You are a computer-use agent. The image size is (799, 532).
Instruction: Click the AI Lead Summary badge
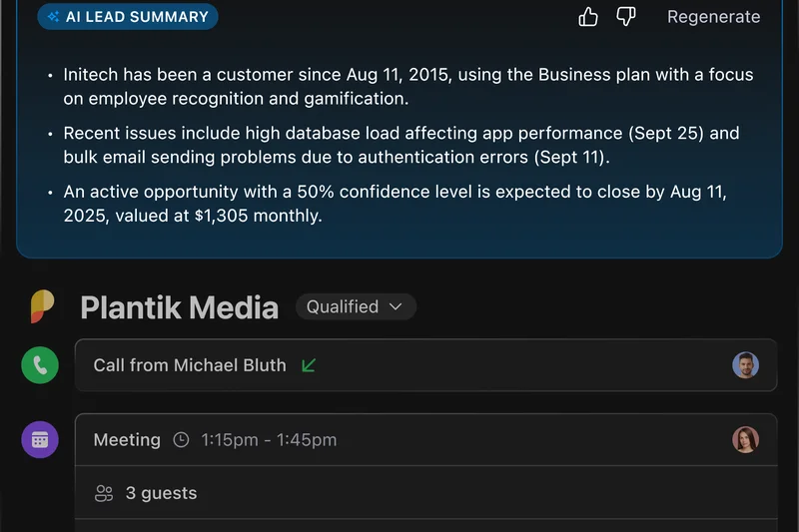128,16
